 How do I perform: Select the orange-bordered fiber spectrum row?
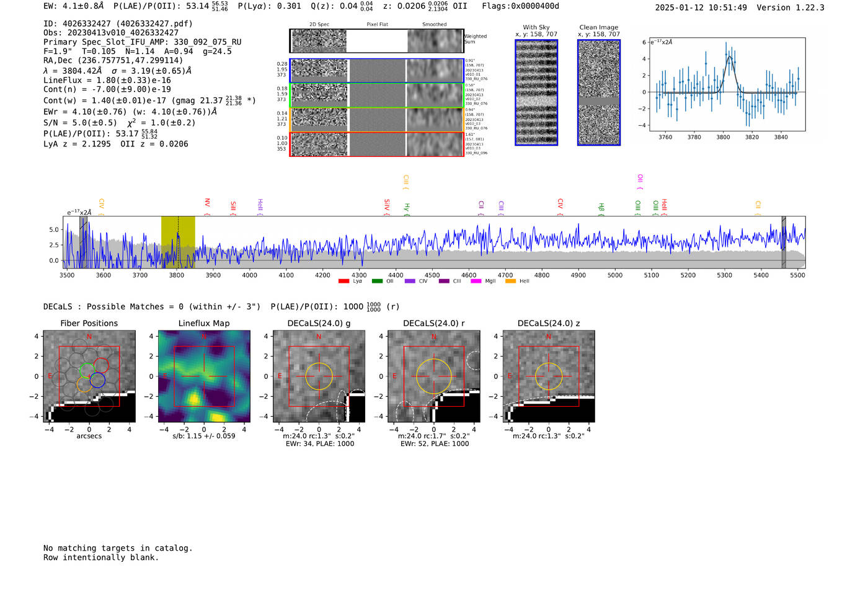point(376,120)
